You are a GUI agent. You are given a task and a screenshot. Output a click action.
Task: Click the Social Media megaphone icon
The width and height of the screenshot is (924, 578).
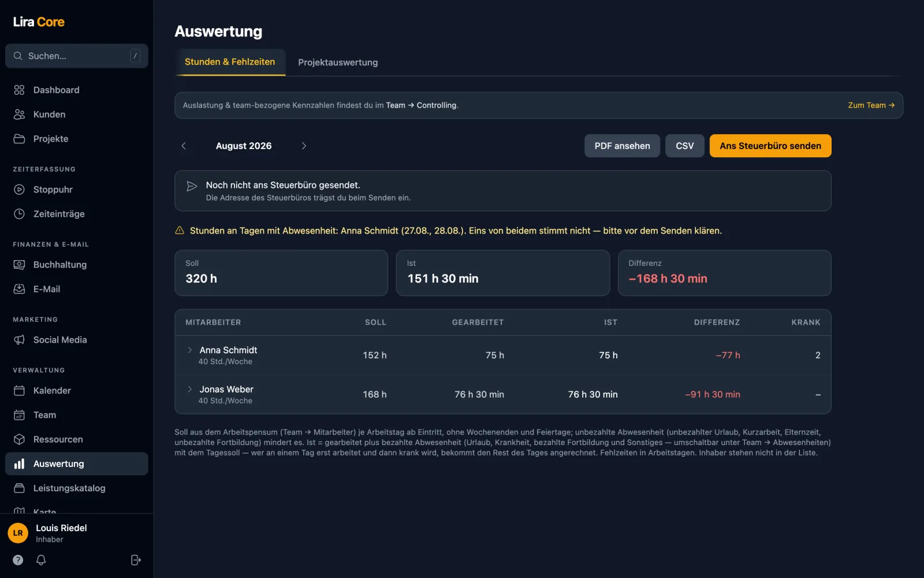[x=19, y=340]
